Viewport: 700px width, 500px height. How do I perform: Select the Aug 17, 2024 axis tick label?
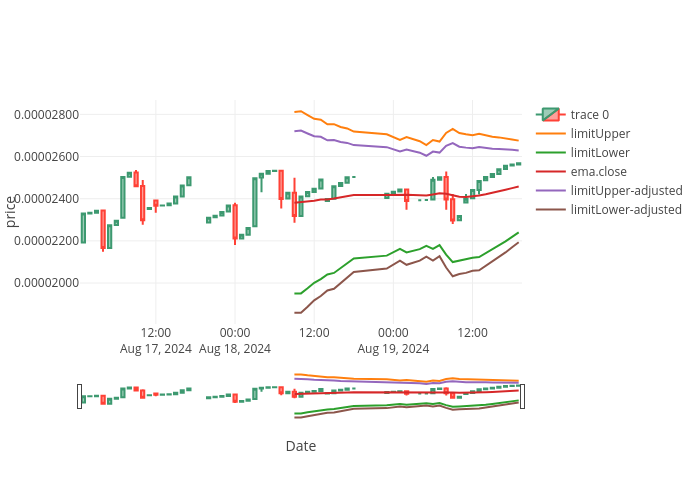(156, 349)
